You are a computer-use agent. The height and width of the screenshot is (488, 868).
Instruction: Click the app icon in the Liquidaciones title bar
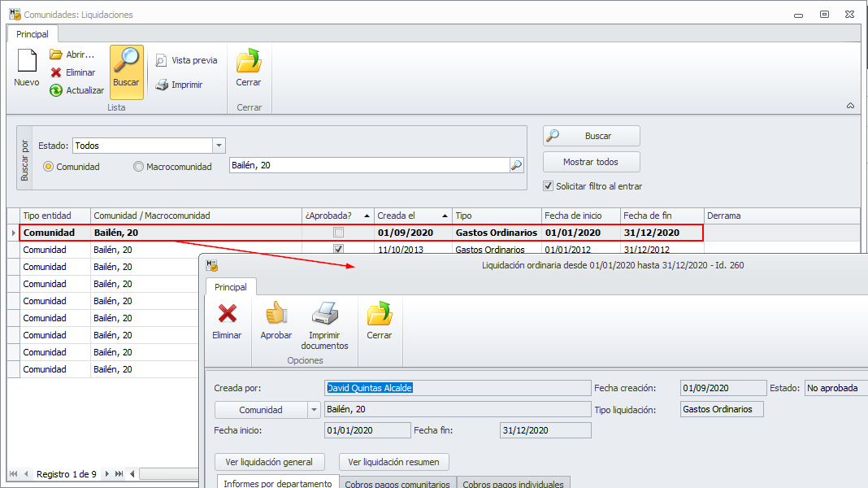(x=15, y=15)
